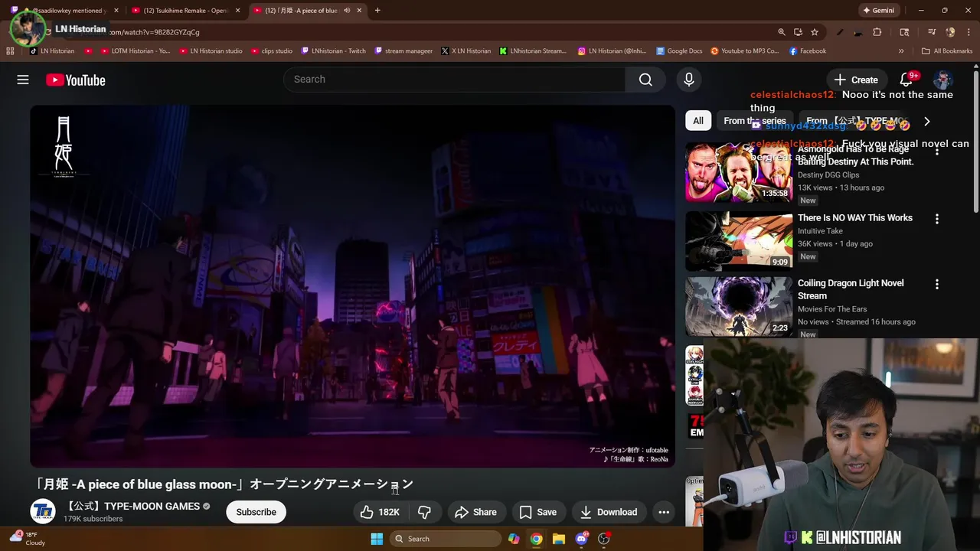Mute the playing tab's speaker icon
980x551 pixels.
(347, 11)
